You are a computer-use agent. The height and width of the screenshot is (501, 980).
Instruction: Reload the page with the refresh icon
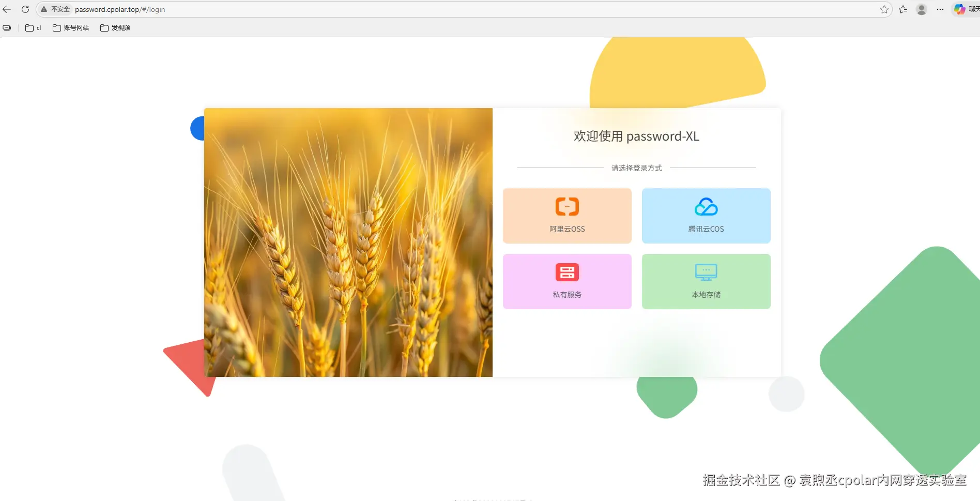coord(25,9)
